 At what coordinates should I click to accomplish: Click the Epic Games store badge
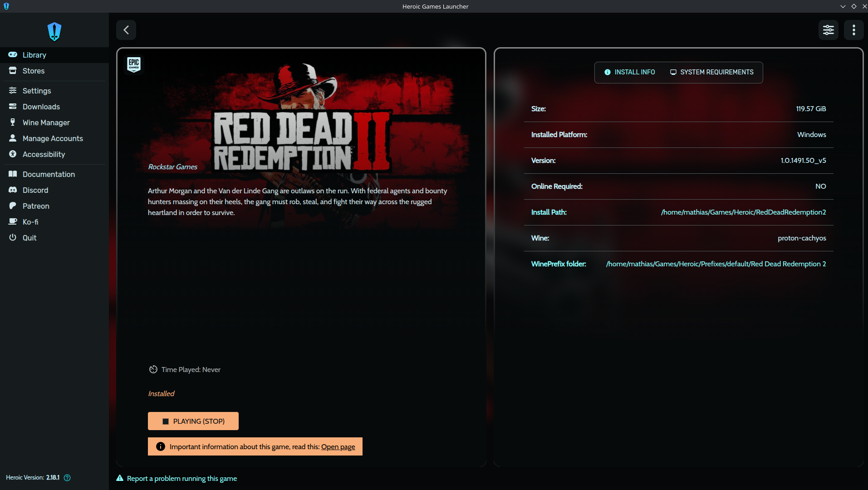click(134, 64)
